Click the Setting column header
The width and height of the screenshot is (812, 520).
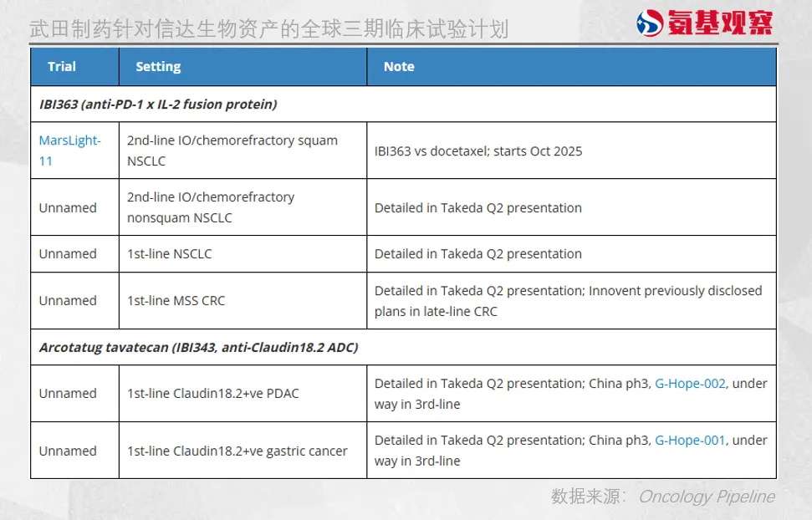(158, 67)
